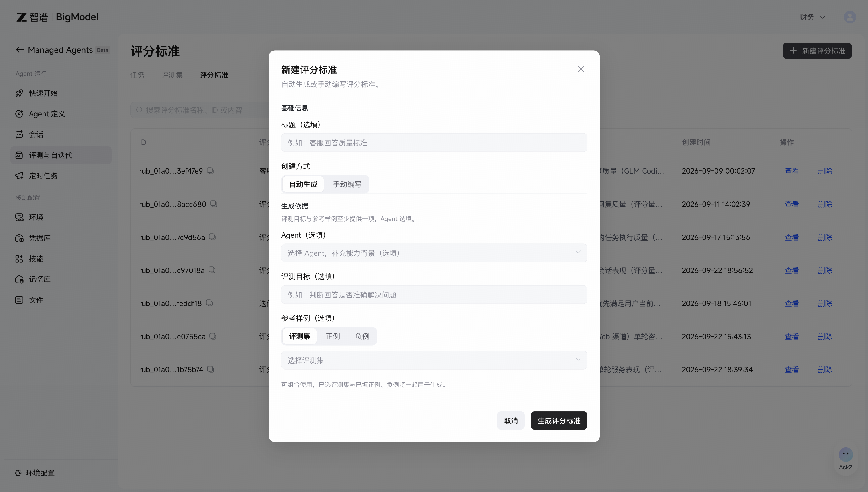Switch to 手动编写 creation mode
The height and width of the screenshot is (492, 868).
pyautogui.click(x=347, y=184)
